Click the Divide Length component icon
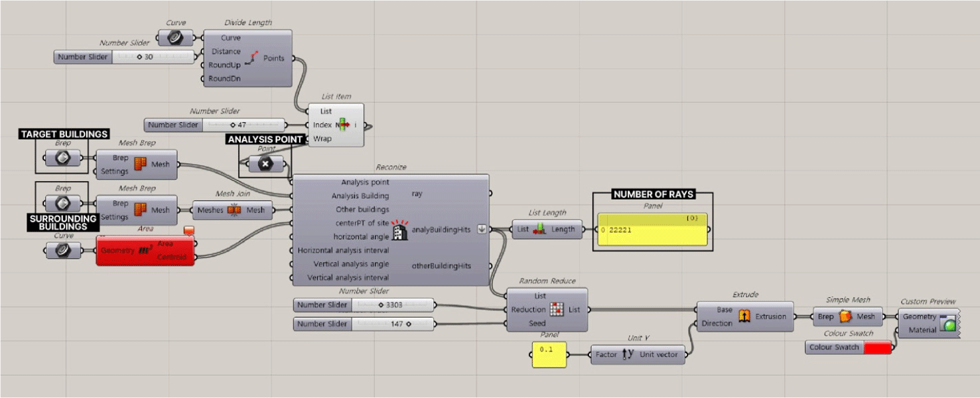Image resolution: width=980 pixels, height=398 pixels. pyautogui.click(x=252, y=58)
